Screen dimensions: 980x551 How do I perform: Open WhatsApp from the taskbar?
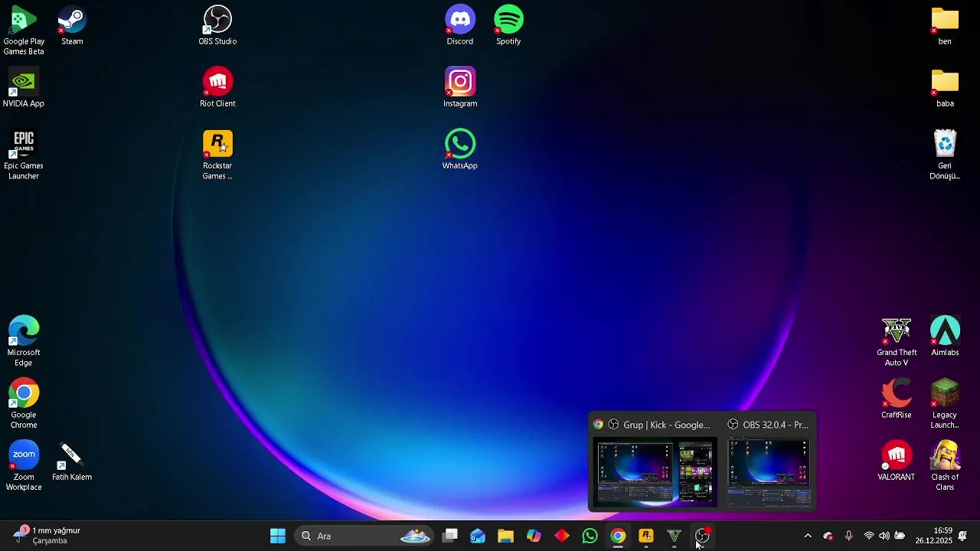(590, 536)
